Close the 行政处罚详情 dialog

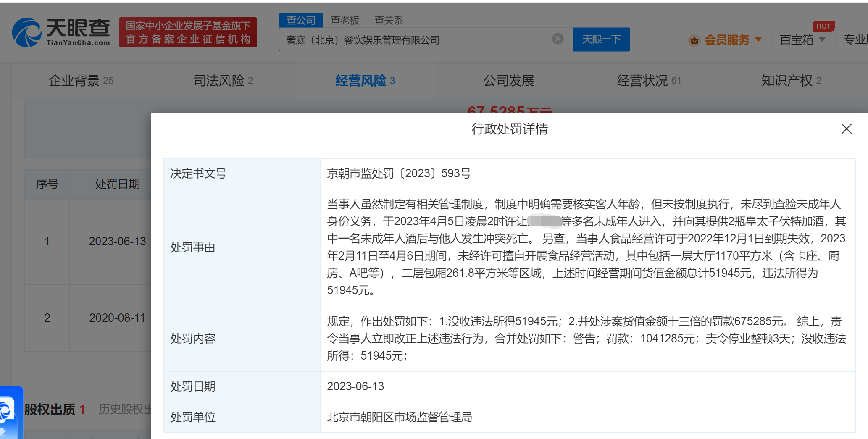click(847, 129)
